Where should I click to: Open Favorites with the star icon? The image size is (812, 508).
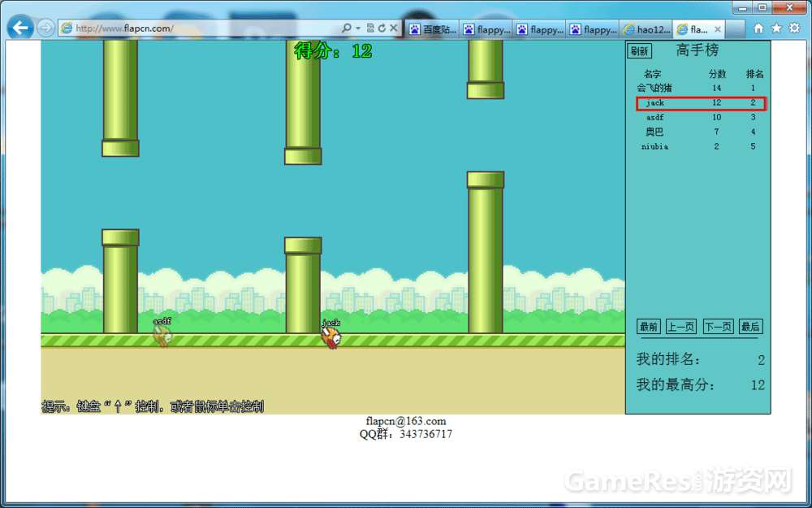point(776,28)
